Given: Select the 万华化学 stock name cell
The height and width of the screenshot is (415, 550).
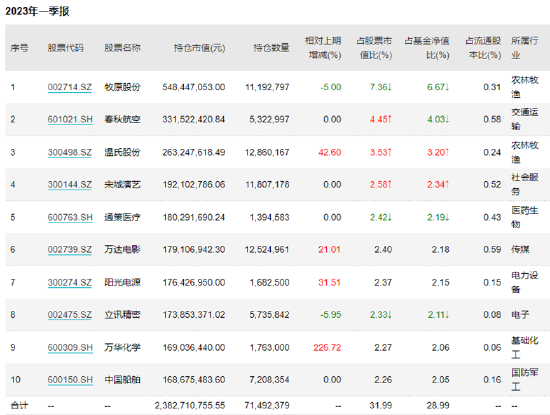Looking at the screenshot, I should click(122, 348).
